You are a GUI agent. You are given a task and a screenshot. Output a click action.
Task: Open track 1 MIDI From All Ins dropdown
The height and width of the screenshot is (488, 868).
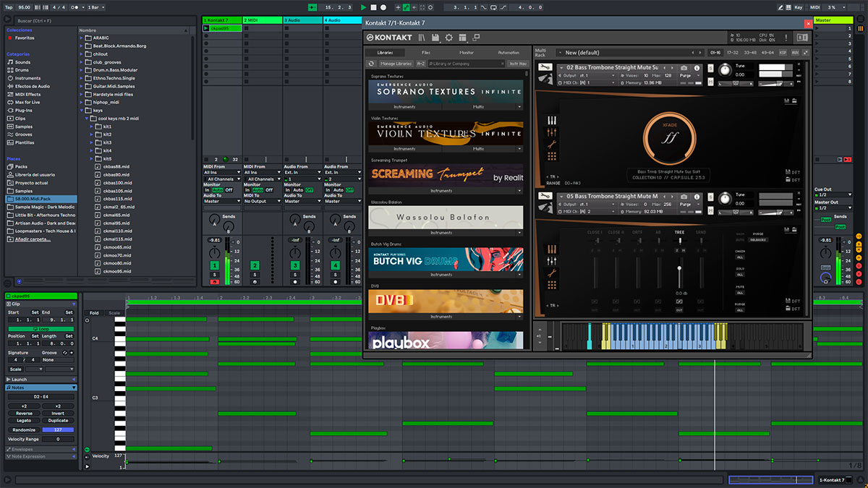(x=221, y=172)
